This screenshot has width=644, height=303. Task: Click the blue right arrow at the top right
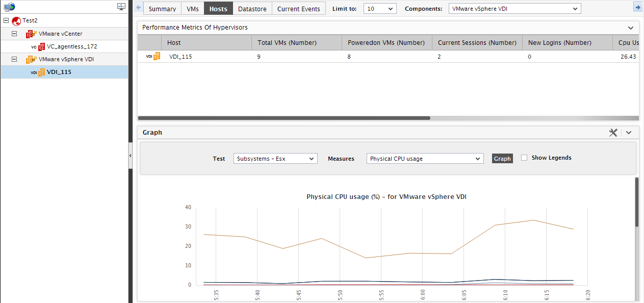[637, 7]
